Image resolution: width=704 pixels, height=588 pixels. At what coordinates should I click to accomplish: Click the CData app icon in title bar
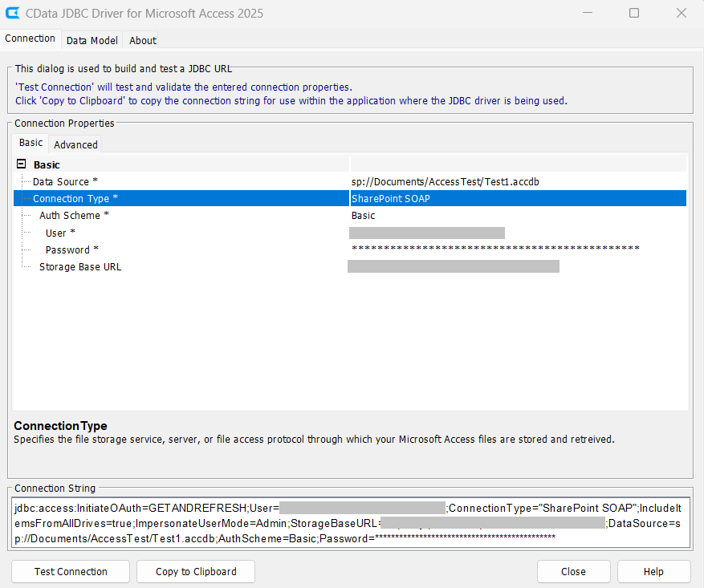point(13,13)
